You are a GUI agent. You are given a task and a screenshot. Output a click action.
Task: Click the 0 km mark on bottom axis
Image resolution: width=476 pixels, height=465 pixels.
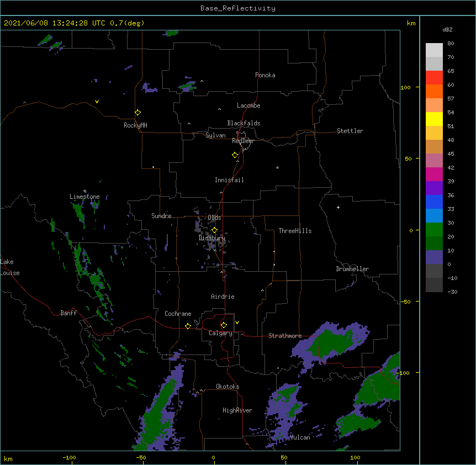213,457
